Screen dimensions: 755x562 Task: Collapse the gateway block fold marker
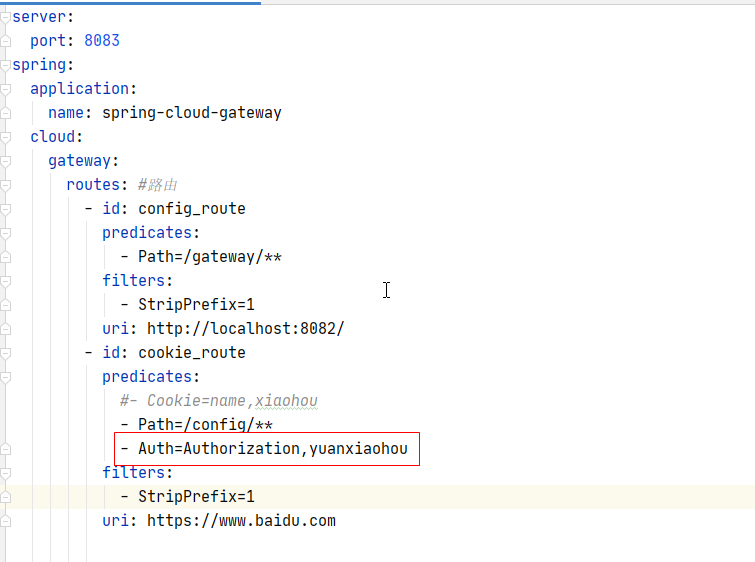(x=5, y=161)
